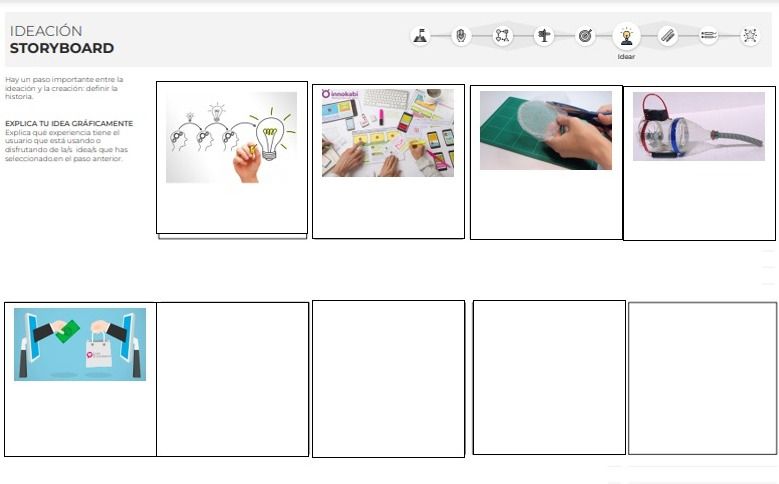Open the double arrows step icon
Screen dimensions: 779x484
[708, 35]
